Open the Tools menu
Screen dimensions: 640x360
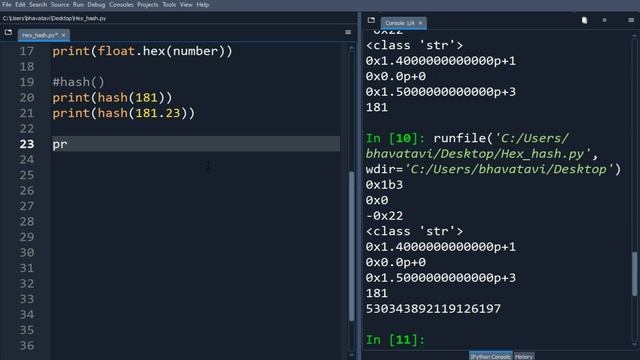pos(169,4)
